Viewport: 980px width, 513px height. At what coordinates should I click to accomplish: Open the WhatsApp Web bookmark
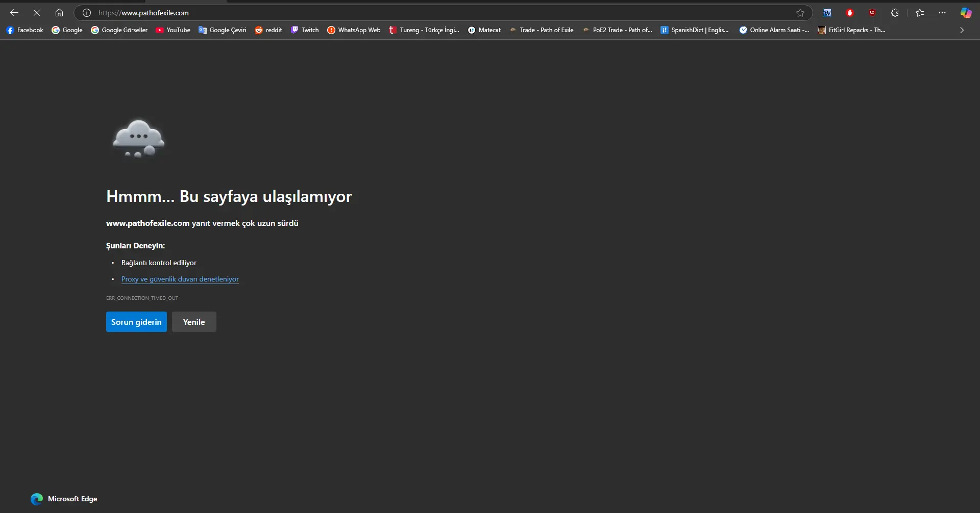pyautogui.click(x=354, y=30)
